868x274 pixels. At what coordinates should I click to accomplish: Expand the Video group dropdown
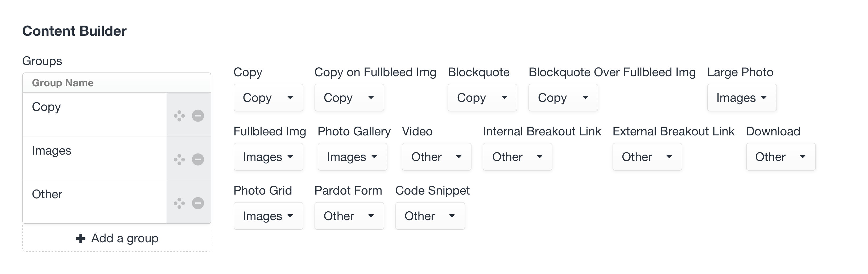[436, 156]
